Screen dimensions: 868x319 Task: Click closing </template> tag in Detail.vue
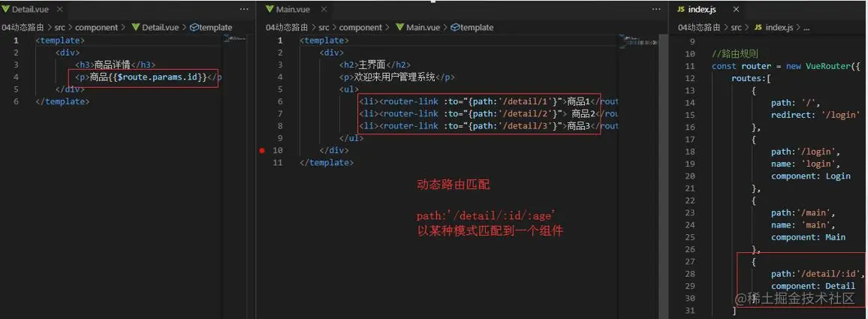(62, 101)
